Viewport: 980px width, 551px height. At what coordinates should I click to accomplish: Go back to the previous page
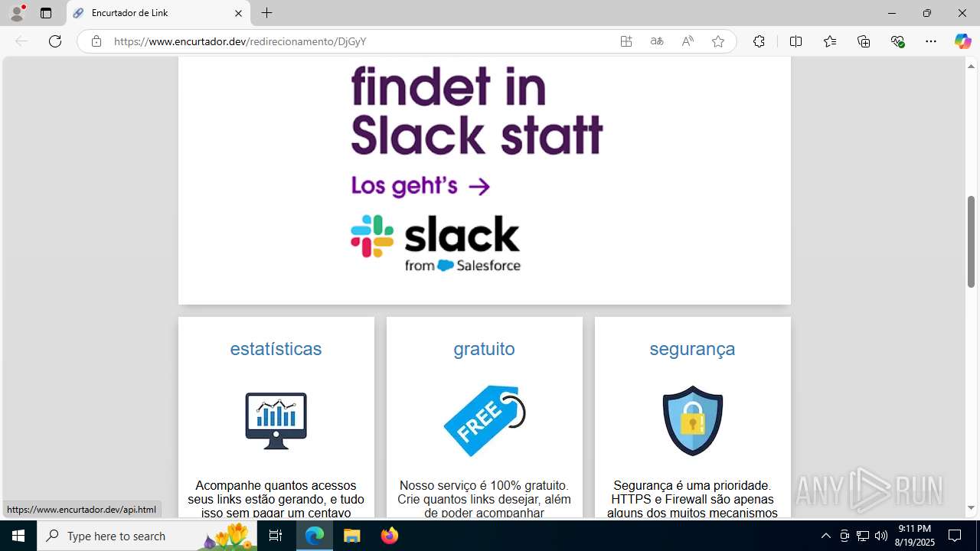click(21, 41)
